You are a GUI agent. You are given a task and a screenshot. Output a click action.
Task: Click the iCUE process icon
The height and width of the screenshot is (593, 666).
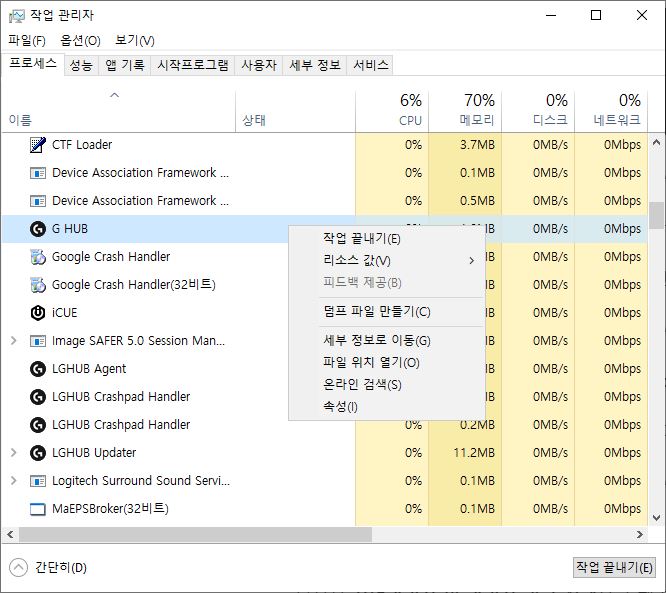click(38, 313)
